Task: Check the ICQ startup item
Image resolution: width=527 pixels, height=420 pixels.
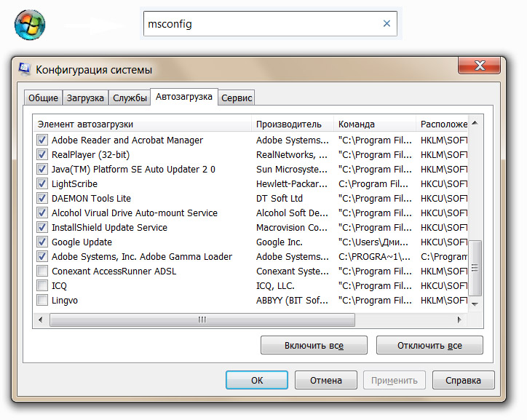Action: 42,285
